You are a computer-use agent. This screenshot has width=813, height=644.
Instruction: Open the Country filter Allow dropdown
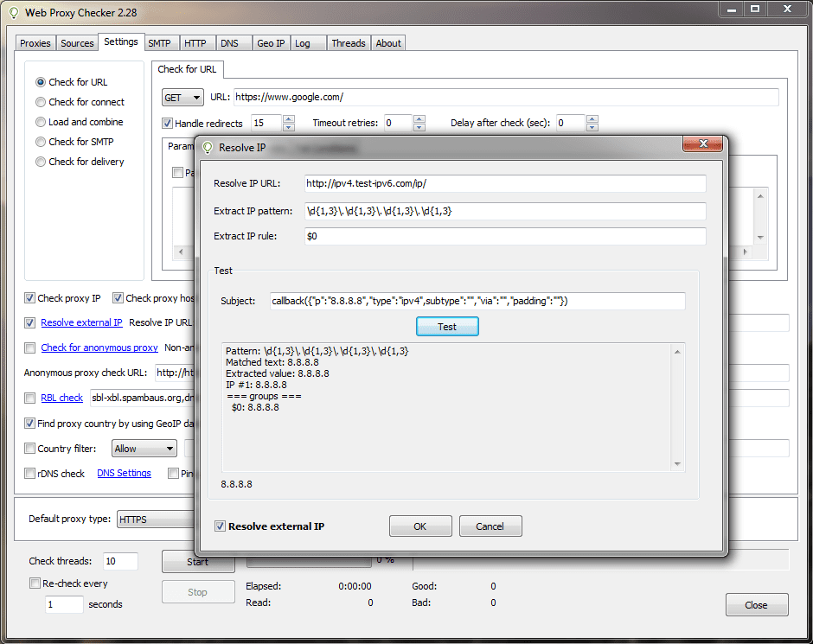(144, 449)
